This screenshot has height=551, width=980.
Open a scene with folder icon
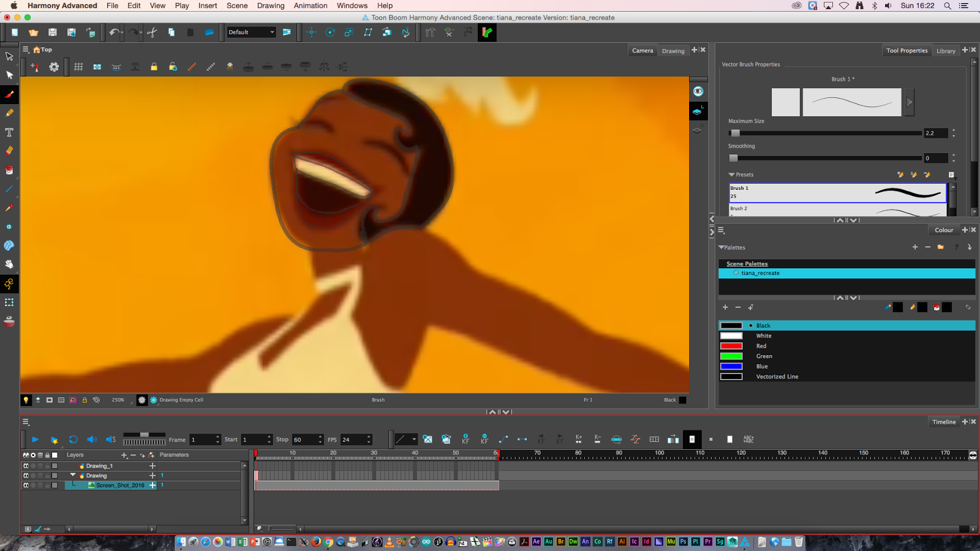click(x=34, y=32)
